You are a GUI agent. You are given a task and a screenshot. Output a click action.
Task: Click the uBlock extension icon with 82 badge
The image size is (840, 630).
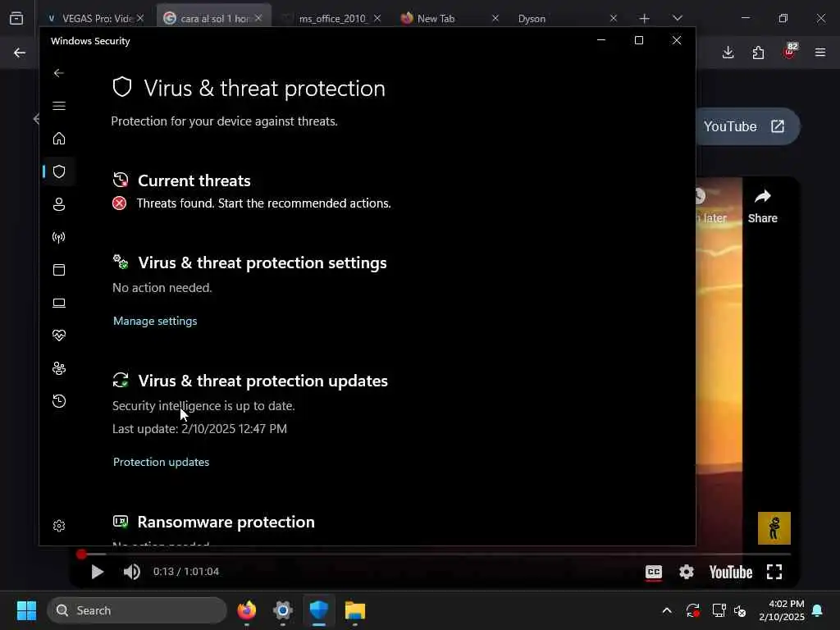pos(790,52)
